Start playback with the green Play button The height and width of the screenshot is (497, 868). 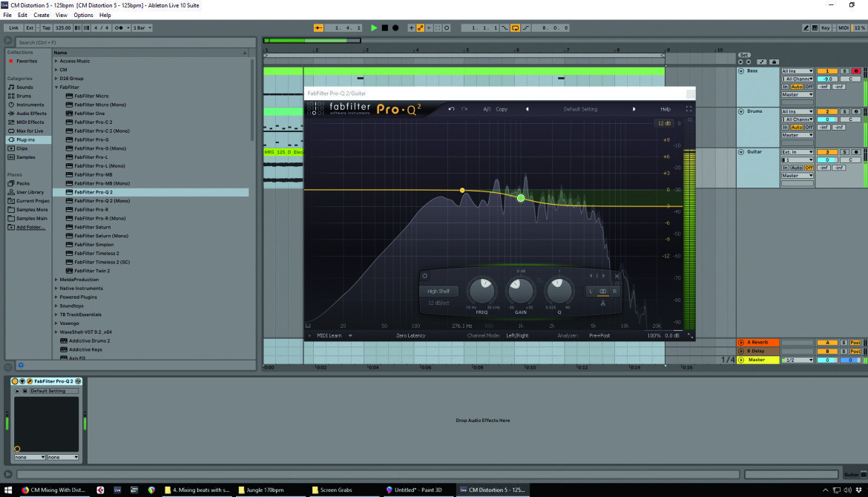[x=374, y=27]
